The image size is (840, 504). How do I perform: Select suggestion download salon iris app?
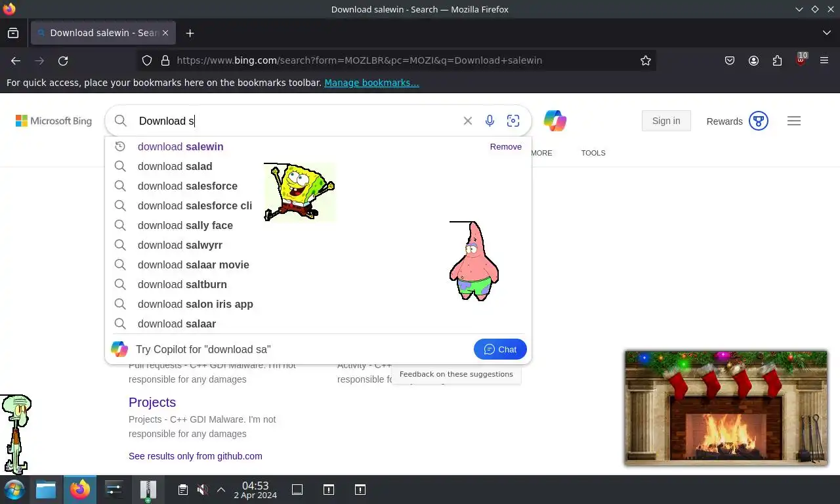[318, 304]
